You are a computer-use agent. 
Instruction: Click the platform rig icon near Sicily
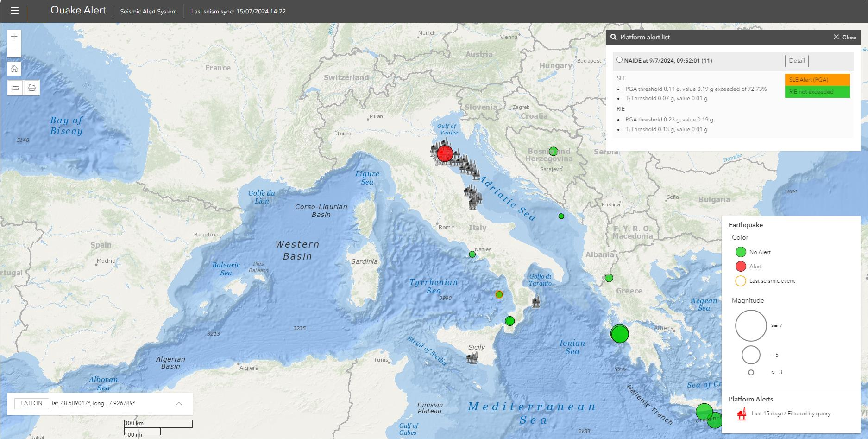472,357
